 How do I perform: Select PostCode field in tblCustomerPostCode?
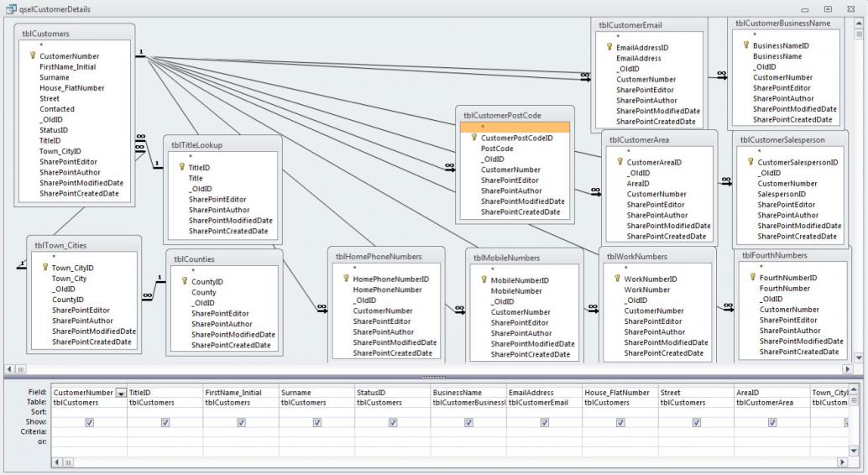click(x=497, y=149)
